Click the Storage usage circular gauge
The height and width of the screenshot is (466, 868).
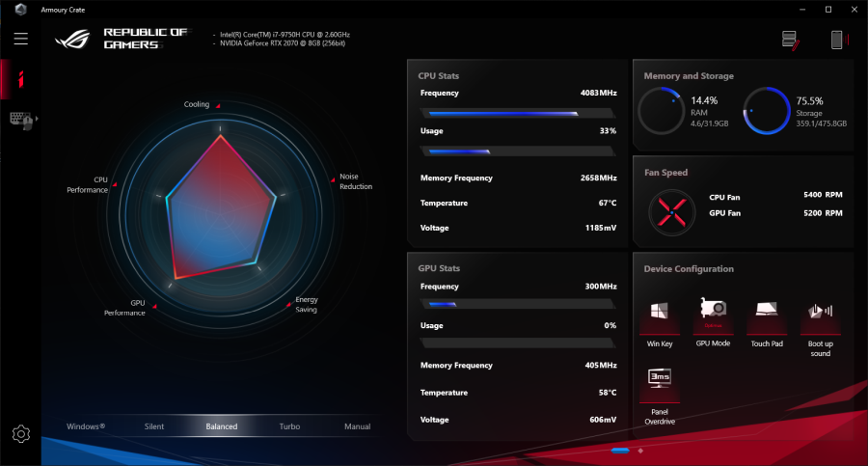point(767,111)
